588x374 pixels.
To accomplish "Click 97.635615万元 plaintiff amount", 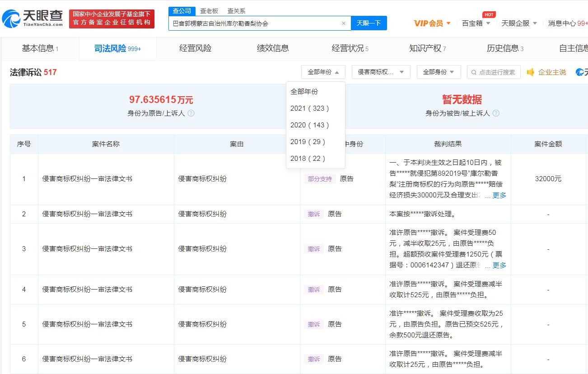I will 161,99.
